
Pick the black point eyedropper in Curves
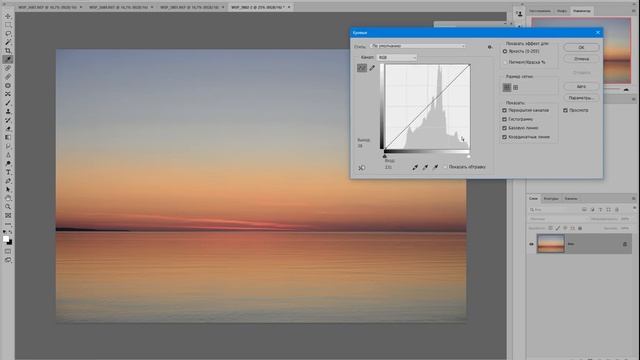(x=415, y=167)
